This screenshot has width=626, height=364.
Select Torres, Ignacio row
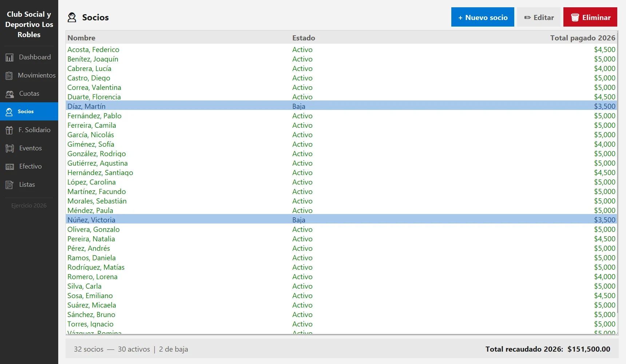341,324
